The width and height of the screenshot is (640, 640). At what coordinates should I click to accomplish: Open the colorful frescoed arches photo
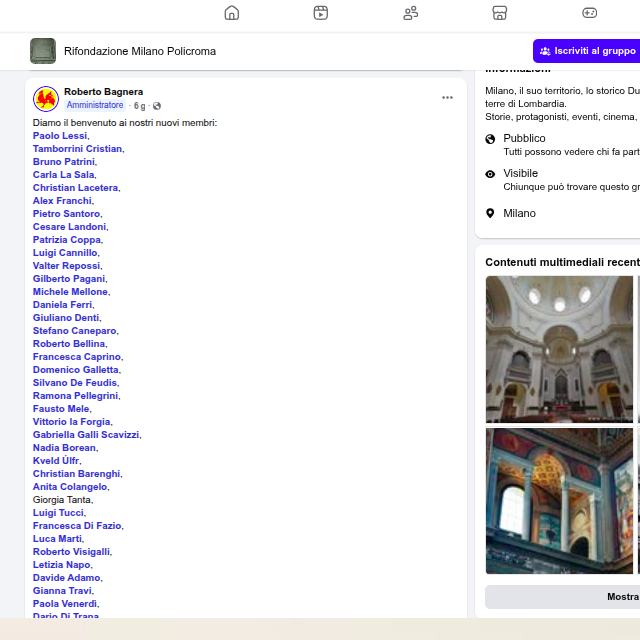click(559, 501)
